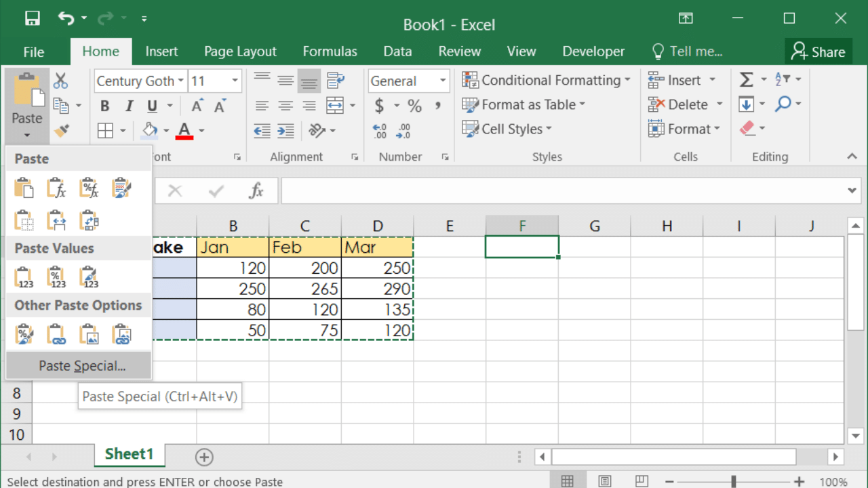
Task: Switch to the Formulas tab
Action: [x=330, y=52]
